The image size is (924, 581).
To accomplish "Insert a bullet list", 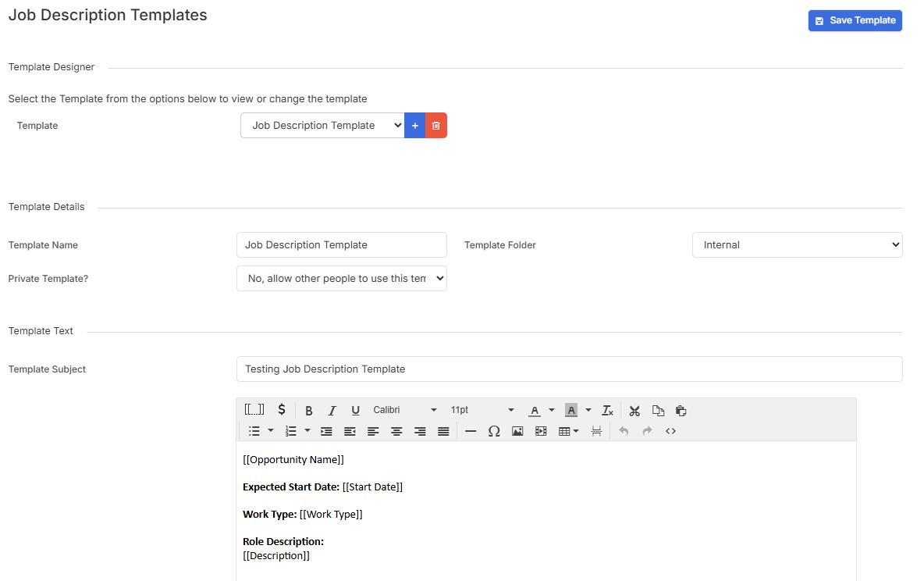I will pyautogui.click(x=254, y=431).
